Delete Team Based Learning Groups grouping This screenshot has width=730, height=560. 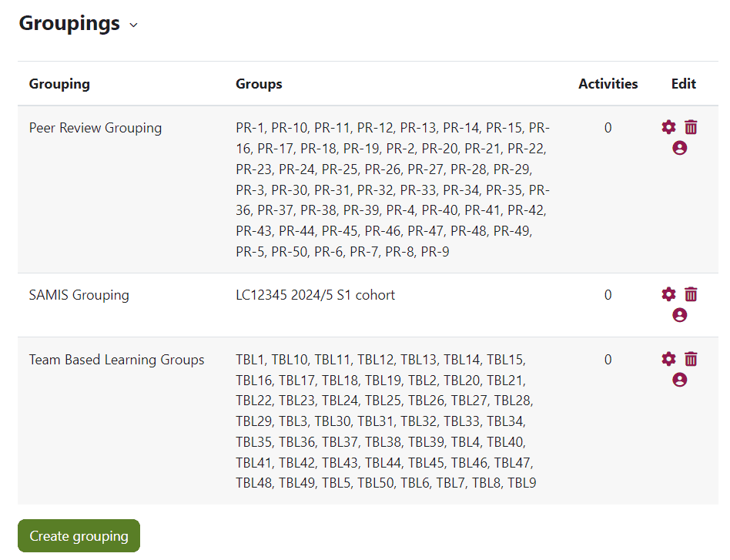tap(691, 359)
